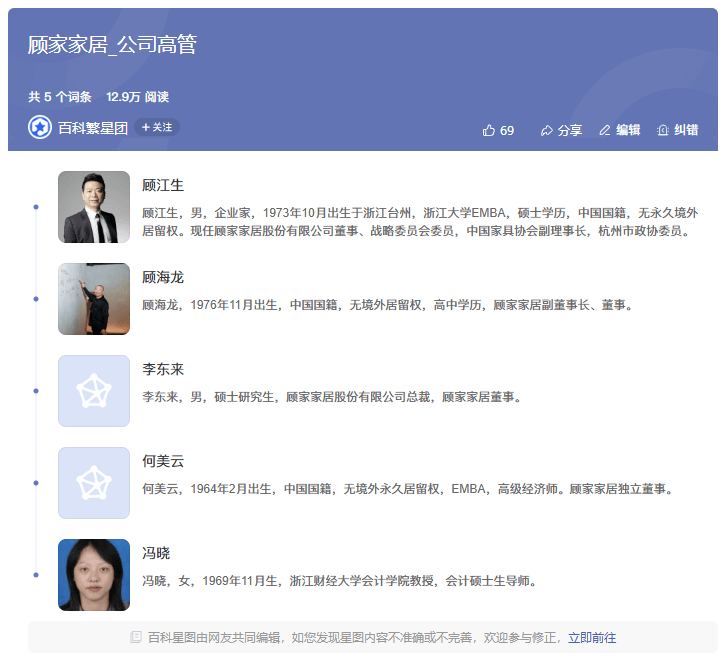728x660 pixels.
Task: Open the 顾海龙 entry title
Action: (x=163, y=277)
